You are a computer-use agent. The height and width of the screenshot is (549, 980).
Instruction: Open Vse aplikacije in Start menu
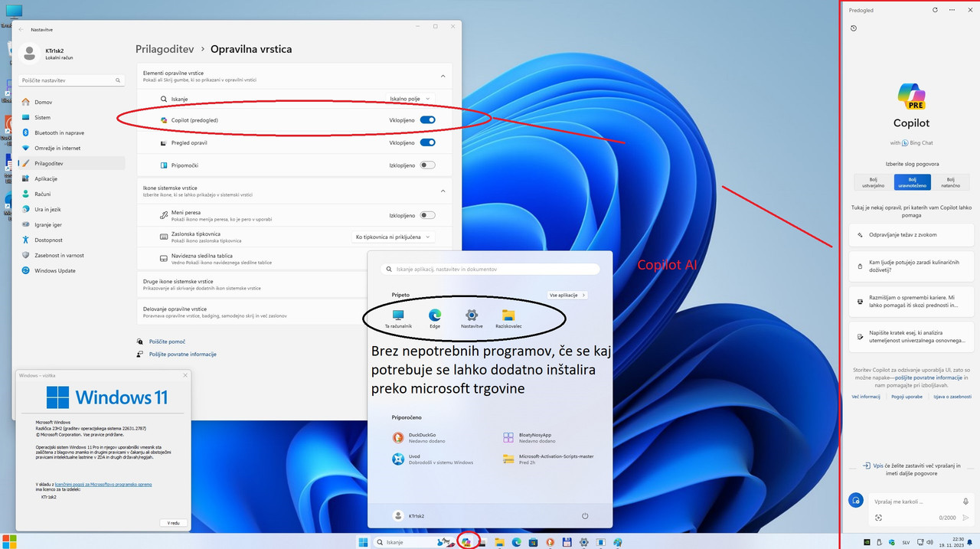567,295
